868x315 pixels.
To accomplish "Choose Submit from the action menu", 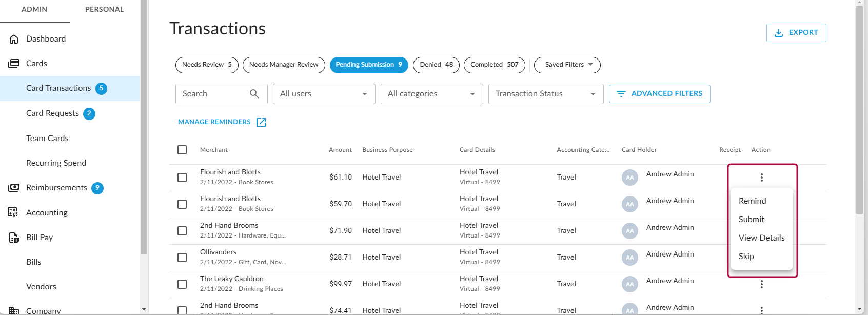I will point(751,220).
